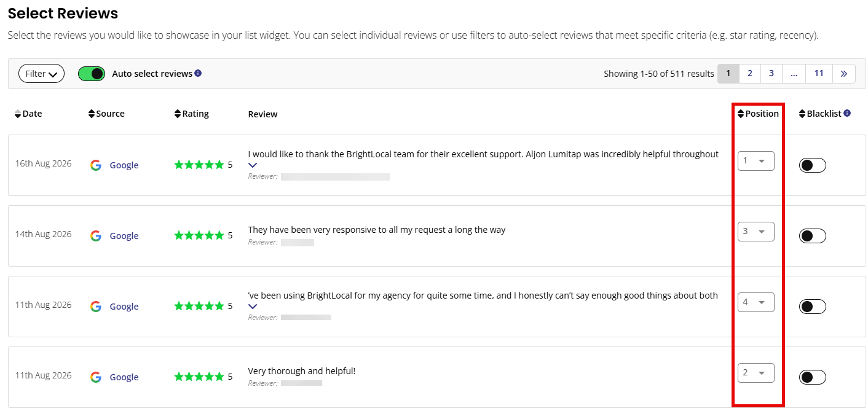The image size is (868, 411).
Task: Open position dropdown showing 4
Action: 756,302
